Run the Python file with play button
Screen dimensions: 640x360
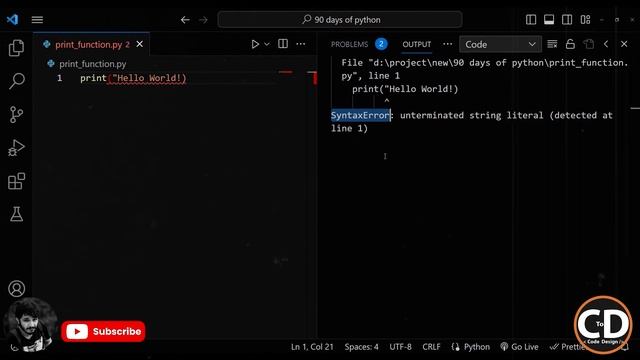coord(255,44)
